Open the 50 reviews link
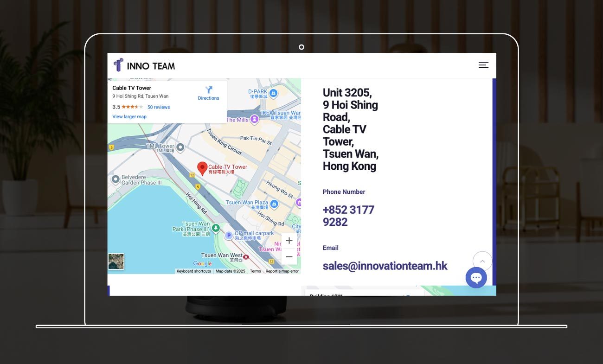603x364 pixels. point(159,107)
